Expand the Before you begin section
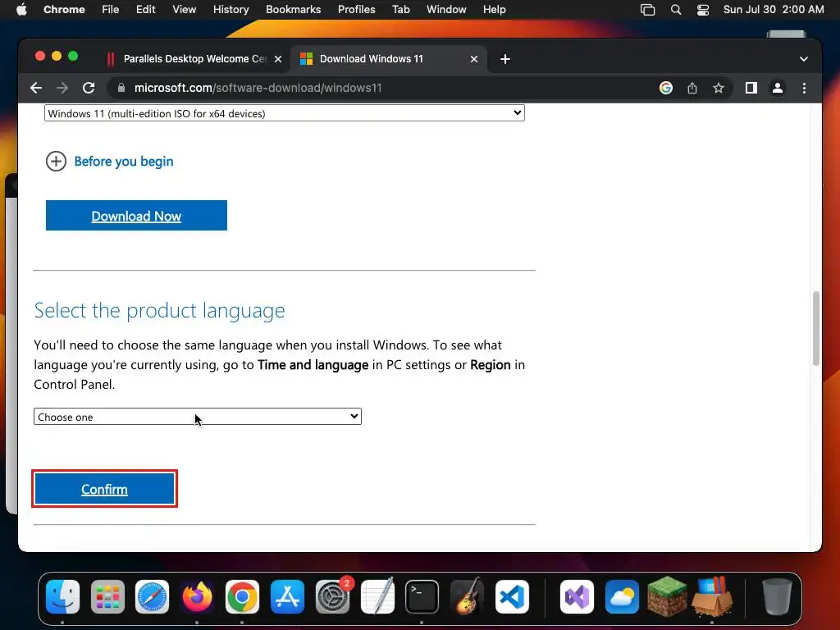Screen dimensions: 840x630 (x=57, y=162)
